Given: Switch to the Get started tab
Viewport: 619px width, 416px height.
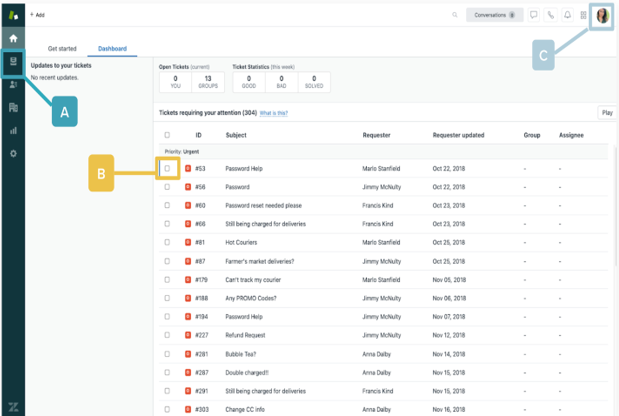Looking at the screenshot, I should click(62, 48).
